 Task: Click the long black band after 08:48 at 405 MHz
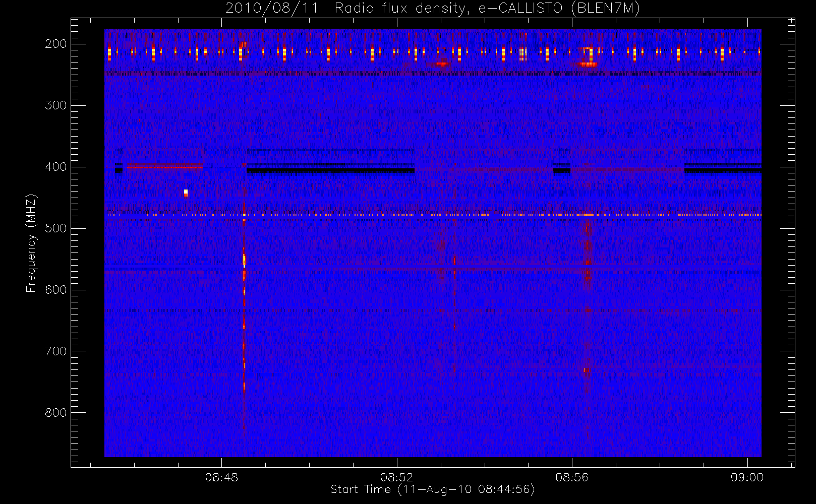click(x=330, y=170)
